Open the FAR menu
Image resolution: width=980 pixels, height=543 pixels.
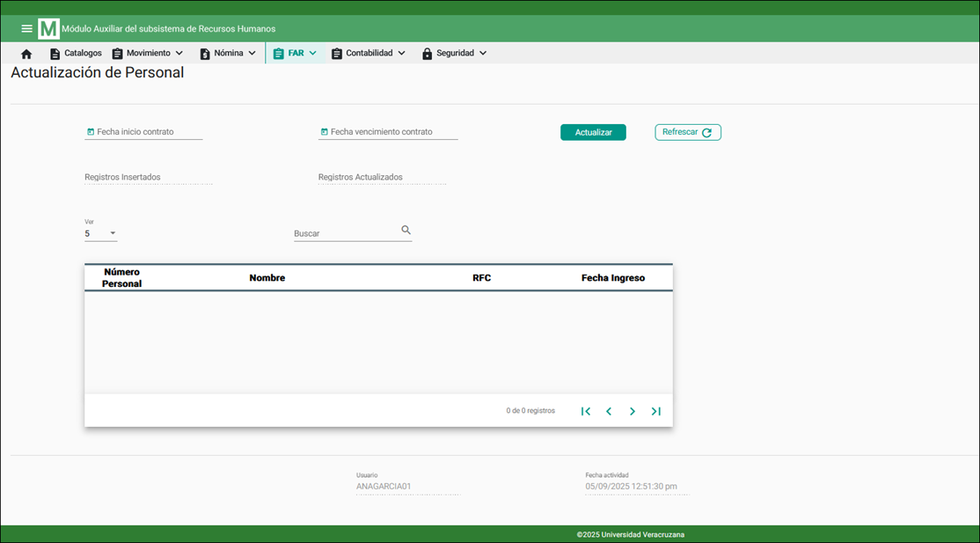click(295, 54)
